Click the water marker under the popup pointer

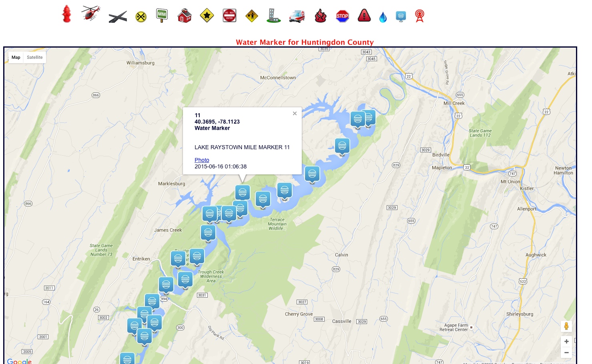[x=243, y=193]
